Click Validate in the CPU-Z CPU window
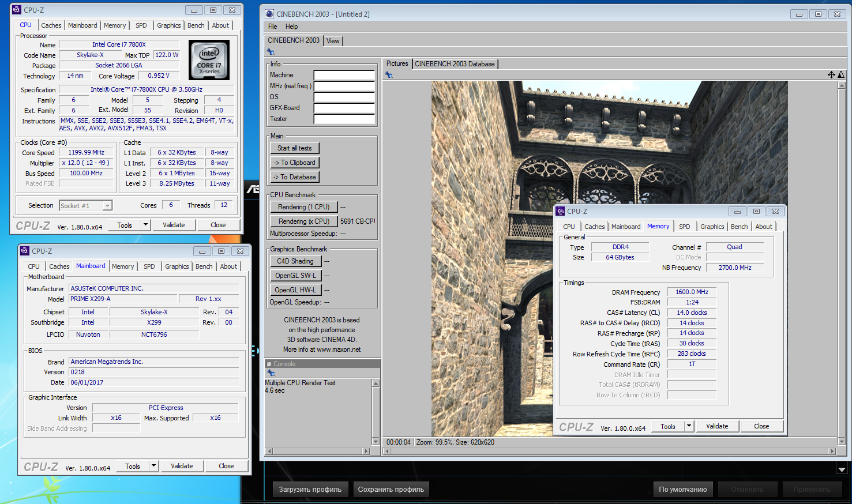The image size is (852, 504). pos(174,225)
